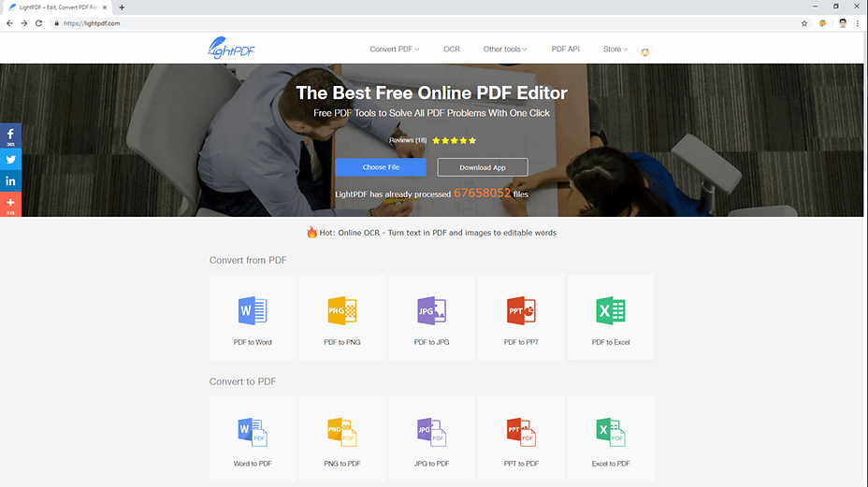The width and height of the screenshot is (868, 487).
Task: Click the JPG to PDF label
Action: (x=431, y=464)
